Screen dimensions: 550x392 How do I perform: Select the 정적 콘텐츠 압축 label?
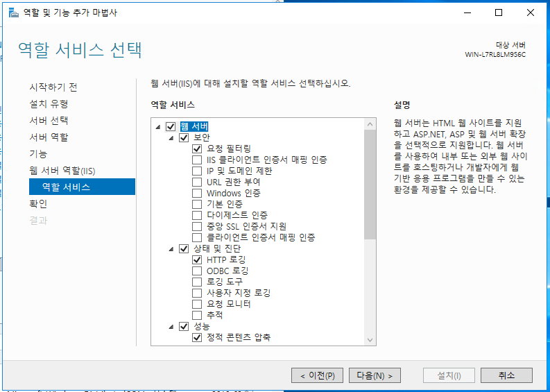pyautogui.click(x=239, y=338)
